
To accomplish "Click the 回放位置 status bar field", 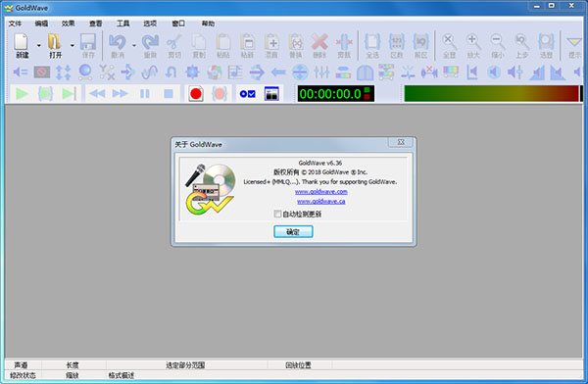I will (299, 364).
